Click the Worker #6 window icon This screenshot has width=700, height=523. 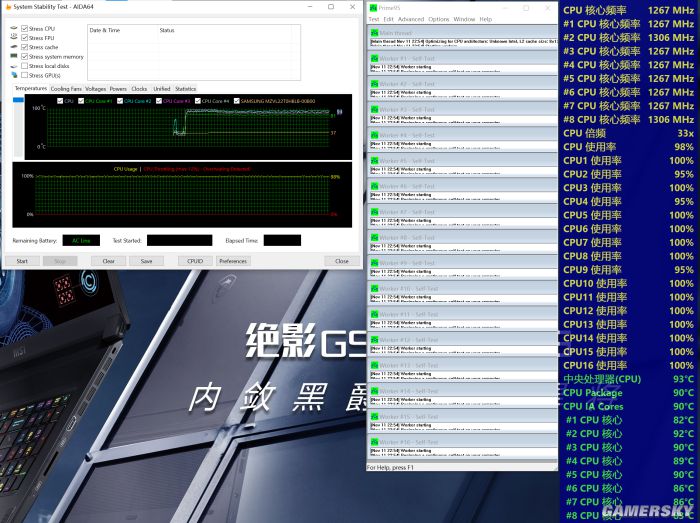point(374,186)
